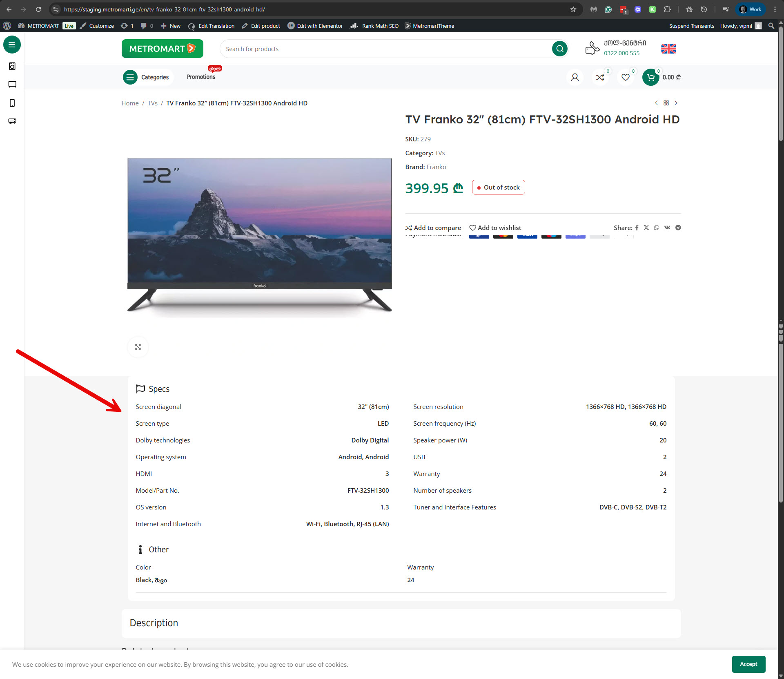Select the TV category sidebar icon

12,85
